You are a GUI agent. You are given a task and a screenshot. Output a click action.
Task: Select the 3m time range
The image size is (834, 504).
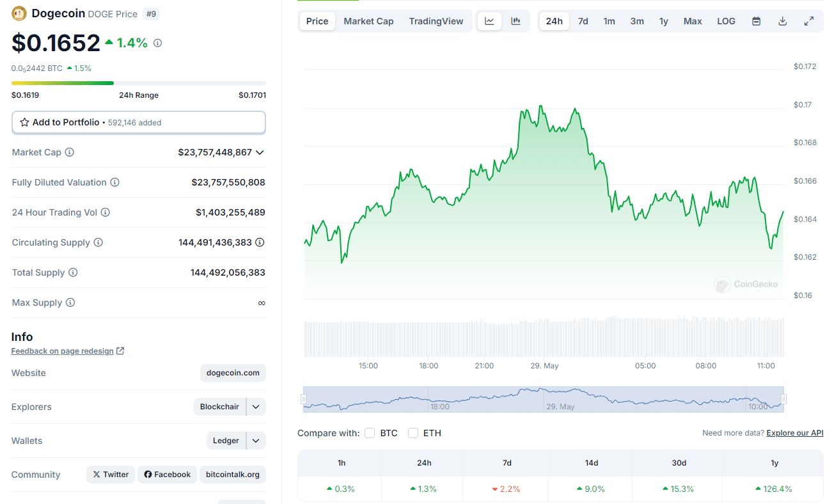coord(637,21)
